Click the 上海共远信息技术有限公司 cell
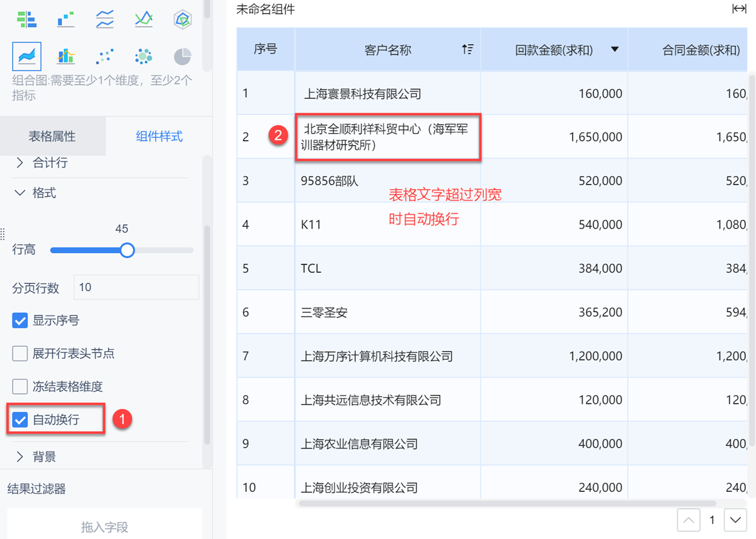The width and height of the screenshot is (756, 539). click(x=387, y=400)
